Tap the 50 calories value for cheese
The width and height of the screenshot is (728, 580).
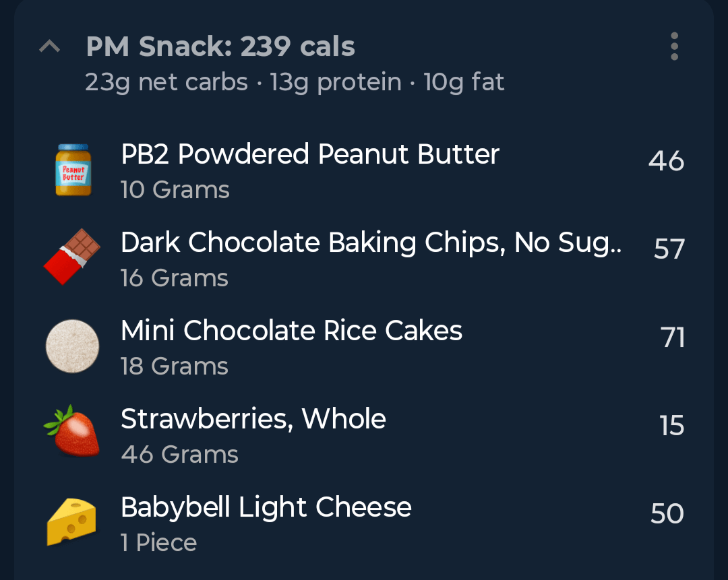(x=667, y=514)
